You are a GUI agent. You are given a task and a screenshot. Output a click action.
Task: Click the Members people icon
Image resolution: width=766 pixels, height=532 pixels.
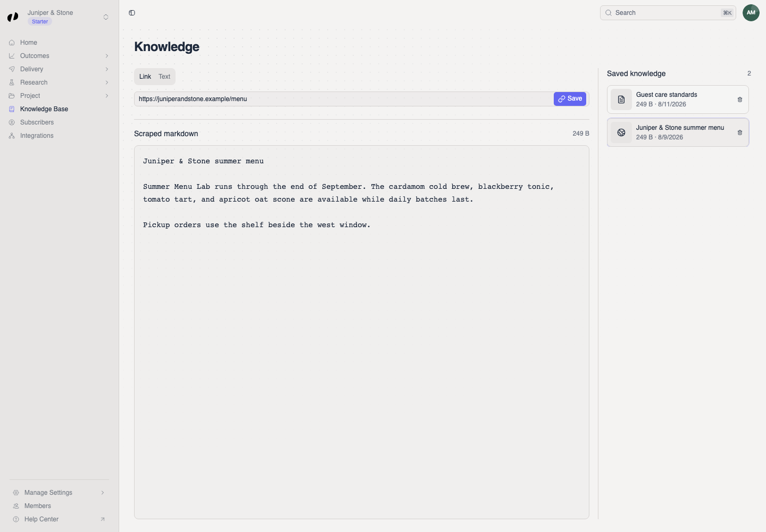pyautogui.click(x=16, y=506)
